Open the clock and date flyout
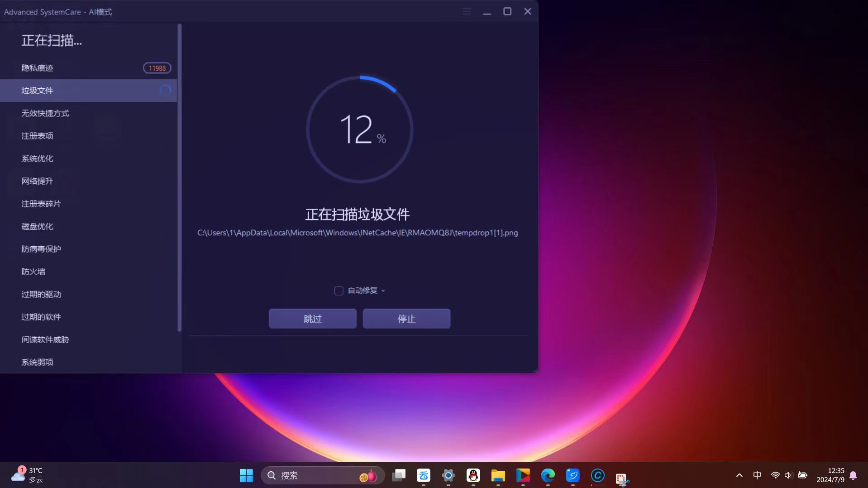 point(830,475)
